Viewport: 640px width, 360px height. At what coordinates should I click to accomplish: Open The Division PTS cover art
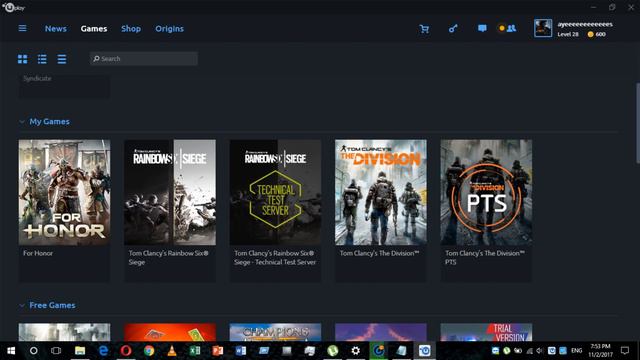click(486, 192)
